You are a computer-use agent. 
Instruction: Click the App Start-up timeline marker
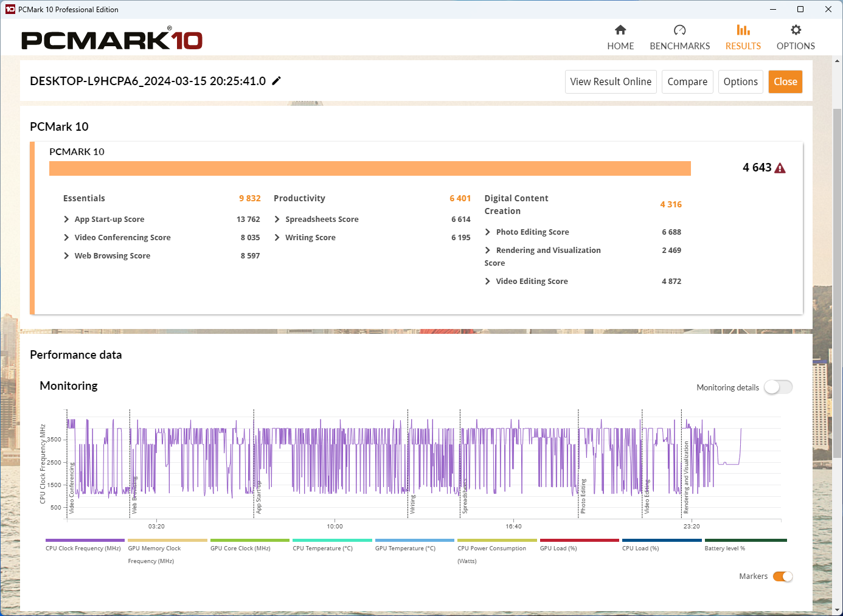(258, 497)
